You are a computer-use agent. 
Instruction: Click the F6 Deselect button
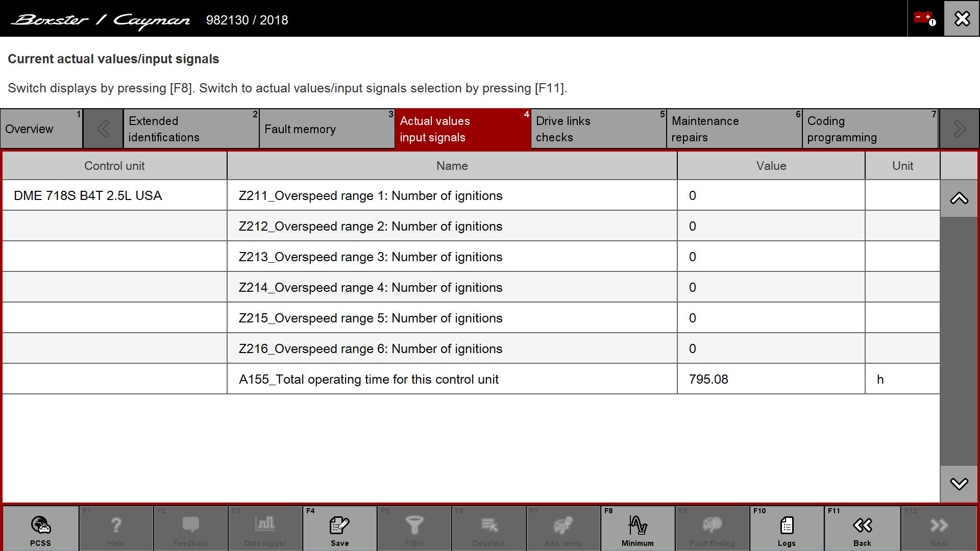(488, 529)
